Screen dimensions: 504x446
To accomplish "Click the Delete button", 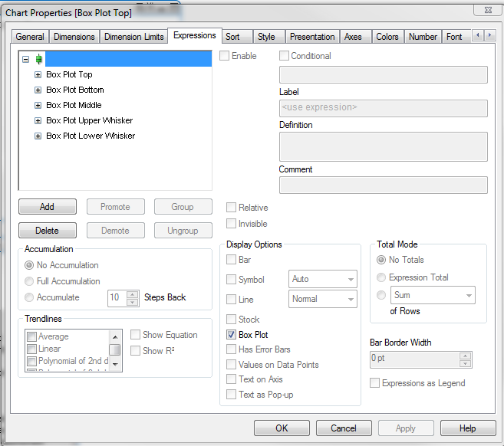I will 48,231.
